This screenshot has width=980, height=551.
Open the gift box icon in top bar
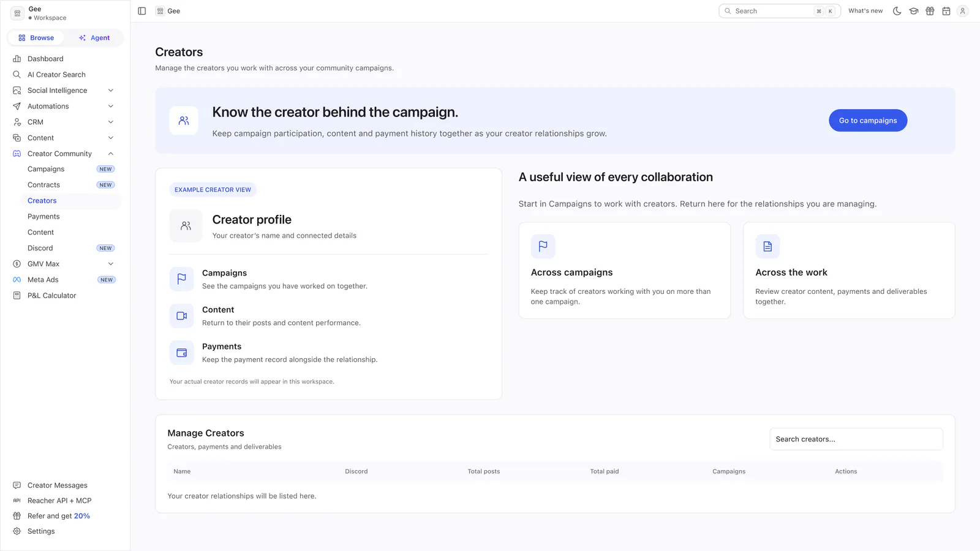[930, 11]
